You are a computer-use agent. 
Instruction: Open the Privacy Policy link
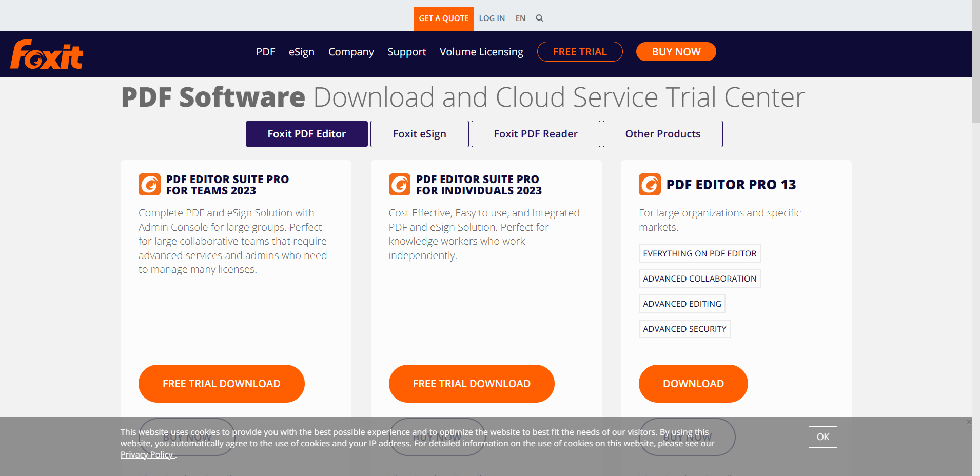pos(147,454)
